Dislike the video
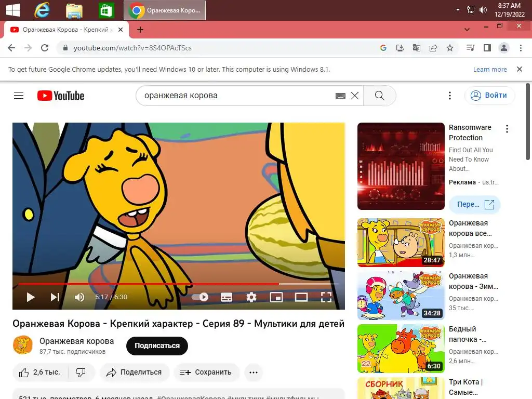 click(81, 373)
